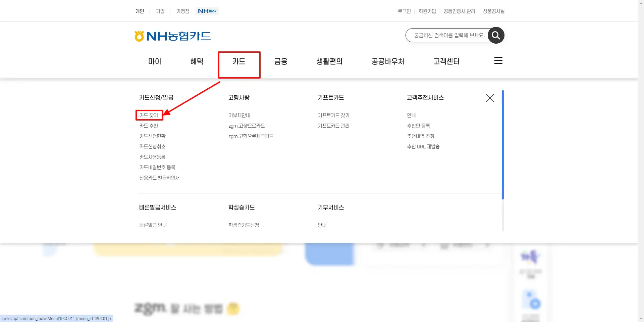The width and height of the screenshot is (644, 322).
Task: Click the 학생증카드 section heading
Action: (241, 207)
